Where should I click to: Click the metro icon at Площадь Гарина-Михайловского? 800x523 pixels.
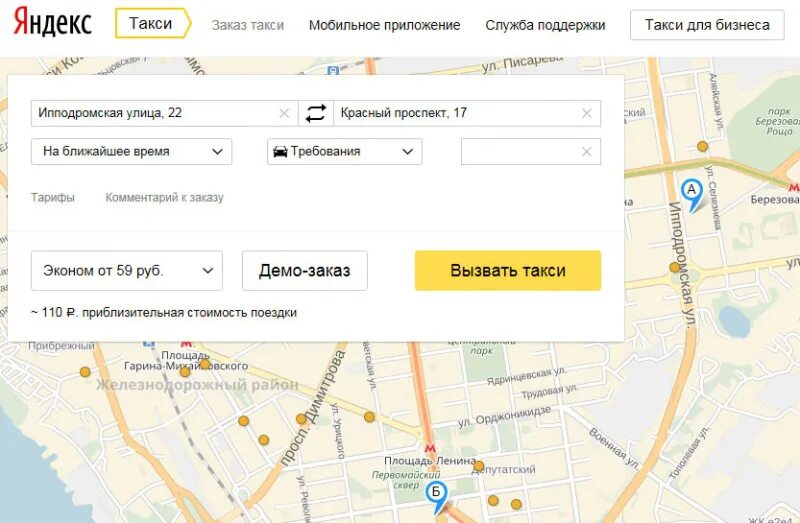coord(186,344)
